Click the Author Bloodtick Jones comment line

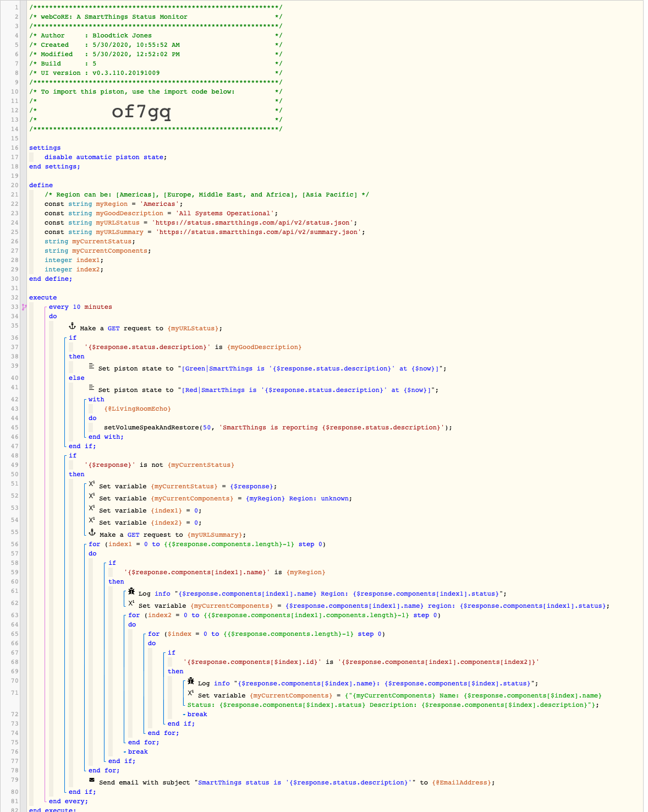tap(156, 36)
